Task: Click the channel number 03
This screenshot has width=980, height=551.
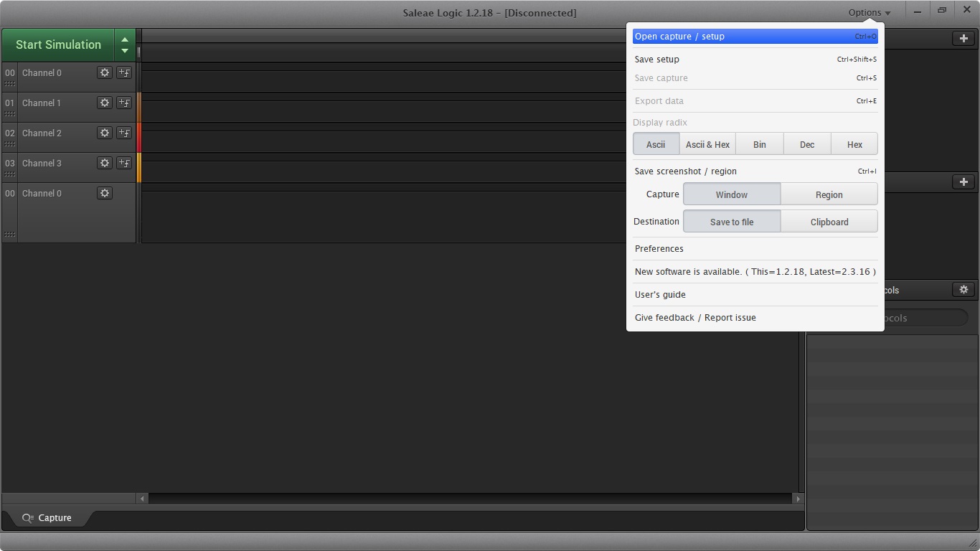Action: pos(10,163)
